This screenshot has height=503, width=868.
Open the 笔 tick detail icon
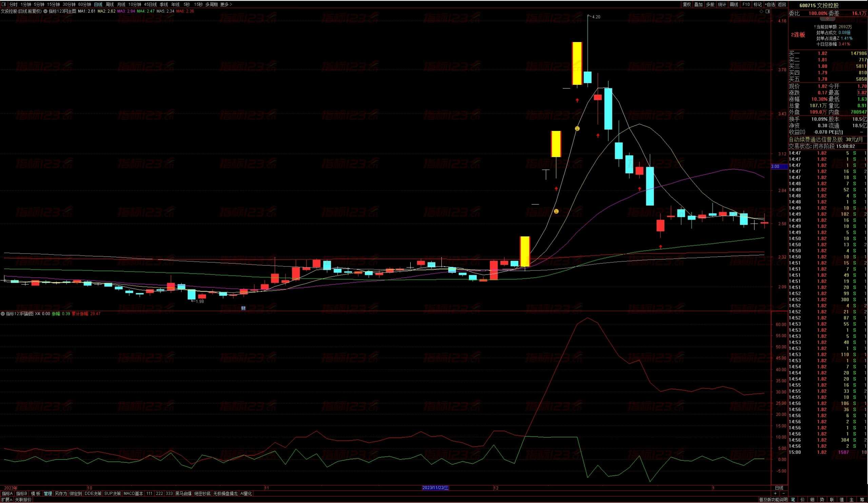793,500
